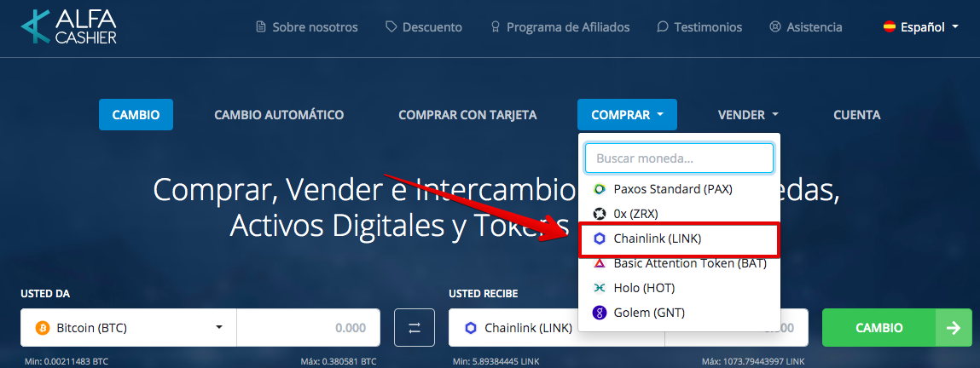
Task: Click the Alfa Cashier logo
Action: (69, 26)
